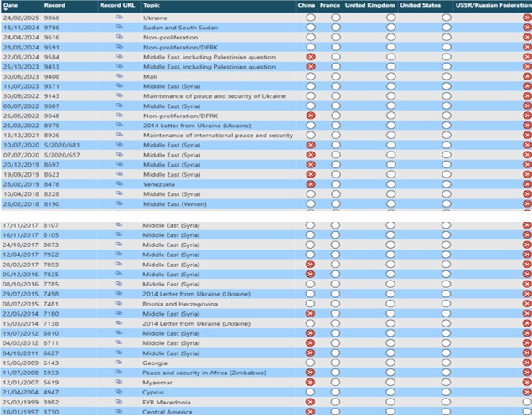Open record URL link for record 9453
The width and height of the screenshot is (532, 417).
119,66
